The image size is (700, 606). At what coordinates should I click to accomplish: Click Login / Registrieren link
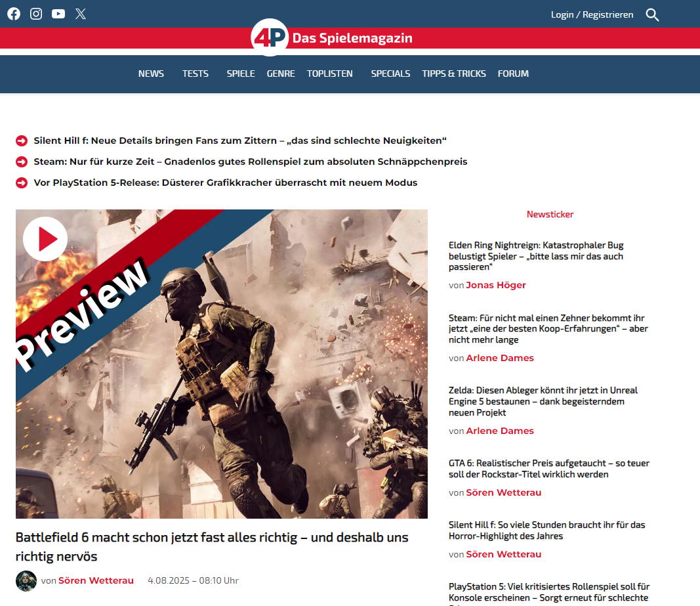tap(592, 14)
